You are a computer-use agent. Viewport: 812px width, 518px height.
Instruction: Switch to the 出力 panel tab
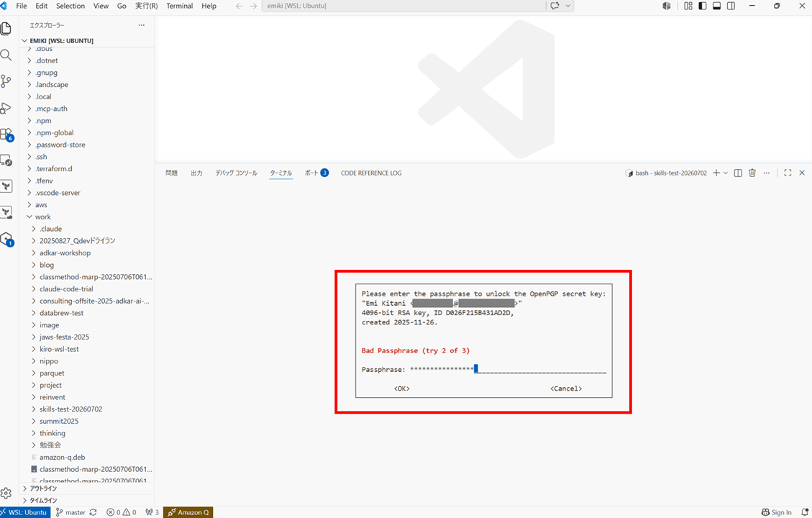(x=196, y=173)
